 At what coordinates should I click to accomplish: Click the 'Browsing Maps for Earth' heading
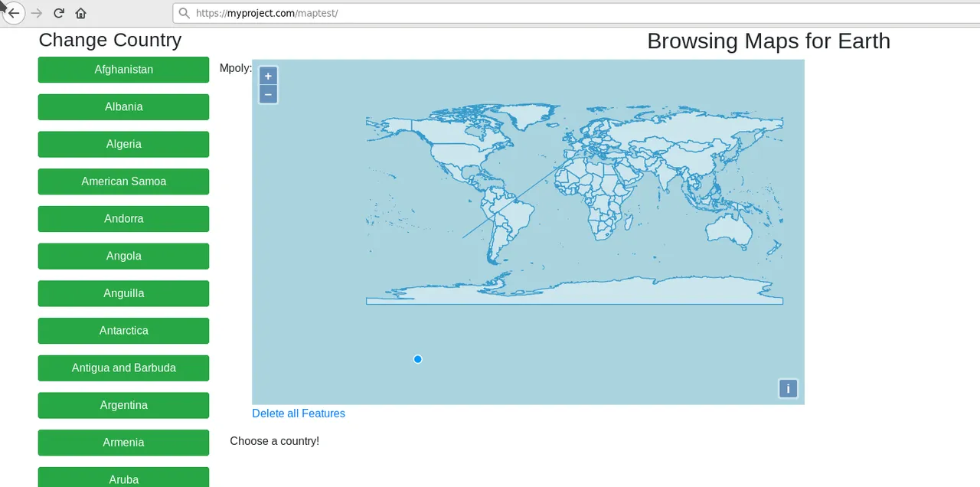tap(769, 41)
